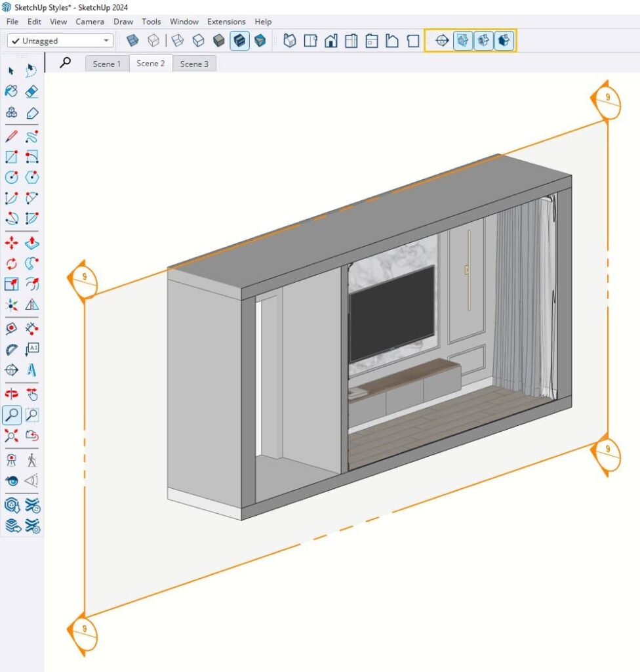640x672 pixels.
Task: Switch to X-Ray face style
Action: [132, 40]
